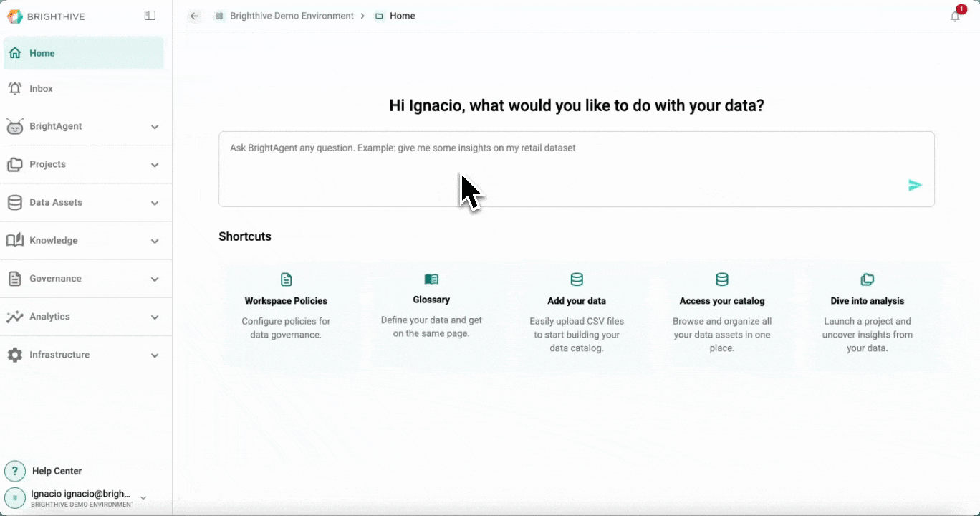Open the Dive into analysis shortcut title
Viewport: 980px width, 516px height.
tap(868, 301)
